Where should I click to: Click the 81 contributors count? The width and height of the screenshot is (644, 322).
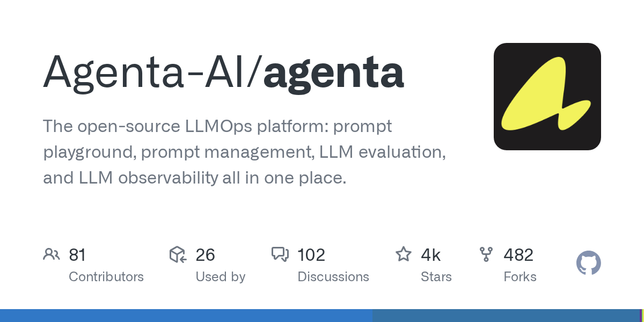(77, 254)
